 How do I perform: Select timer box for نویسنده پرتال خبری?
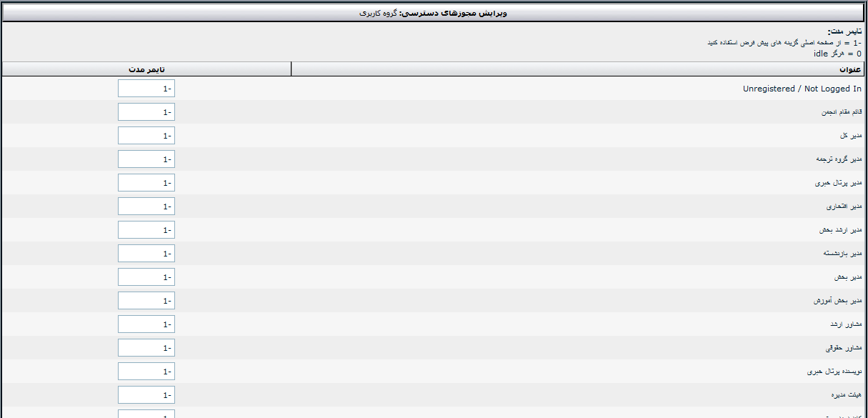pos(146,372)
